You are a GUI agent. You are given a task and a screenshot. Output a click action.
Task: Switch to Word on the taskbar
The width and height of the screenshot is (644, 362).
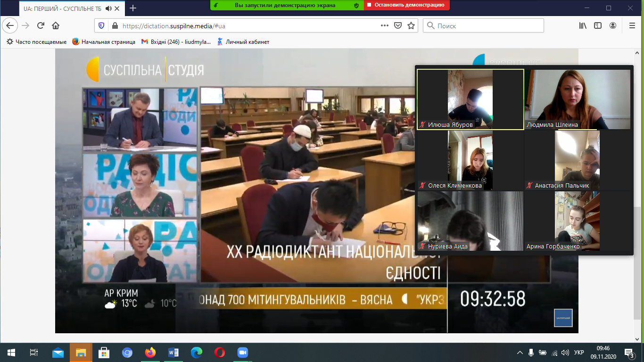(173, 353)
